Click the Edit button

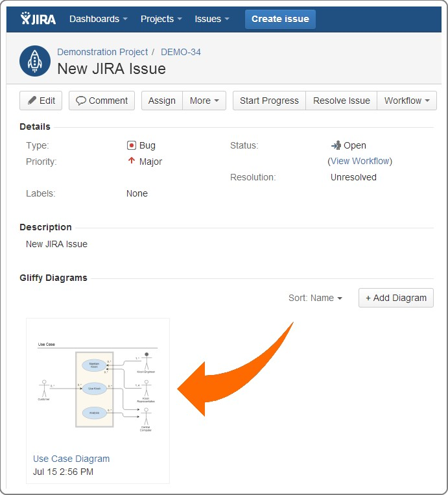[41, 101]
